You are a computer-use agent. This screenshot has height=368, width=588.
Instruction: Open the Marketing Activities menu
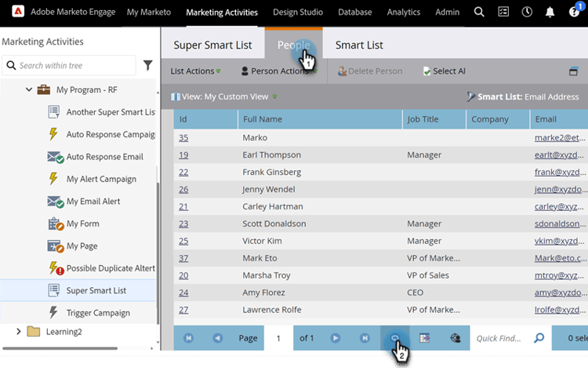point(222,13)
